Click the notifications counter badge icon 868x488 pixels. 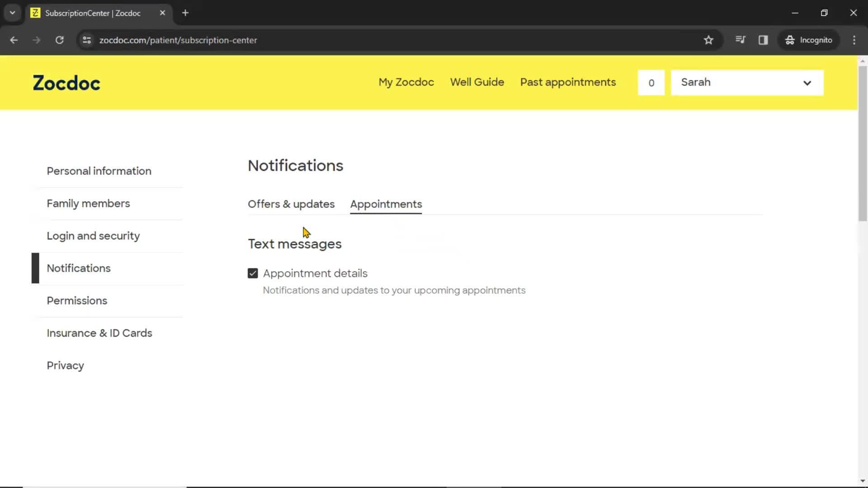651,82
